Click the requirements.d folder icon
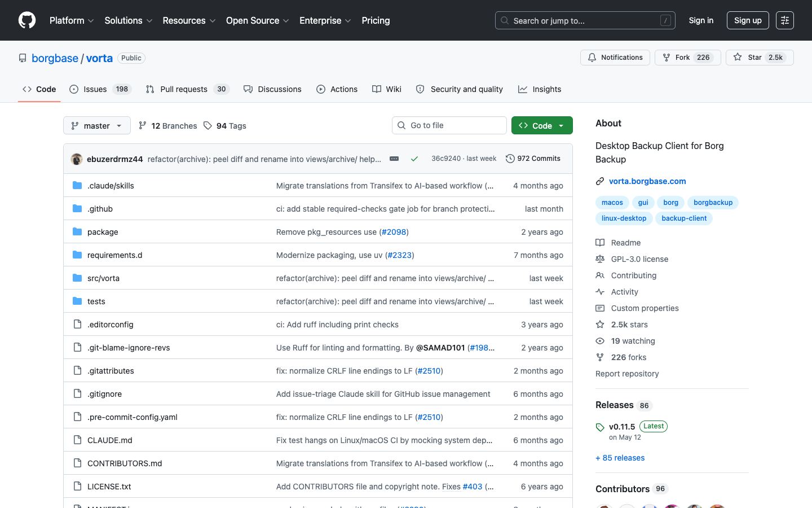The width and height of the screenshot is (812, 508). point(77,255)
